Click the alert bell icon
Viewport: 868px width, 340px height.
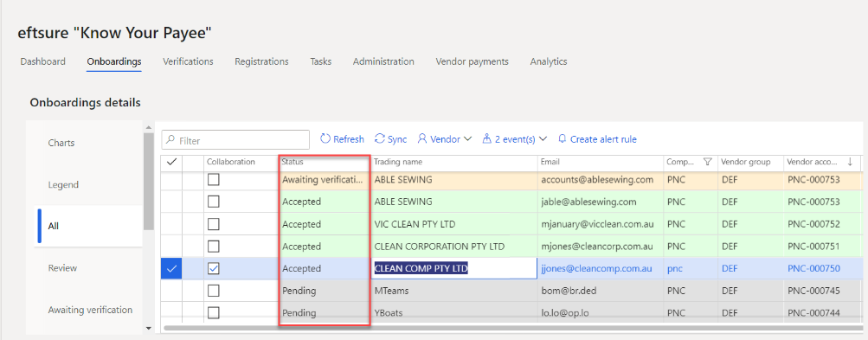point(563,139)
